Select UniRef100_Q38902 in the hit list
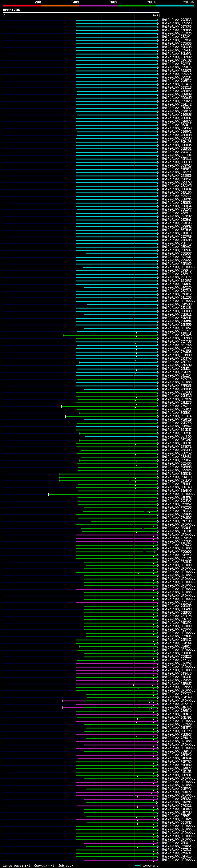Image resolution: width=197 pixels, height=868 pixels. [x=177, y=57]
